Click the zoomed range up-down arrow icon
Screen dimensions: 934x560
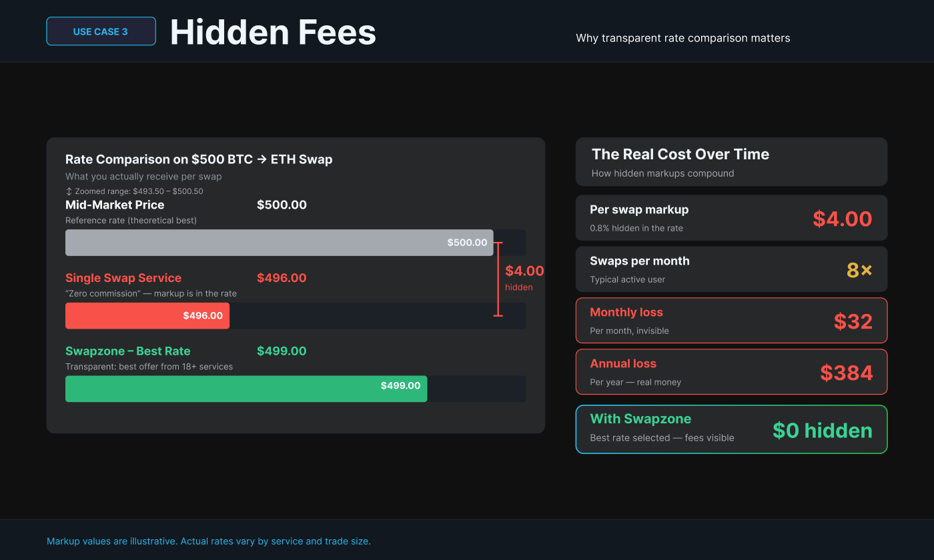69,191
